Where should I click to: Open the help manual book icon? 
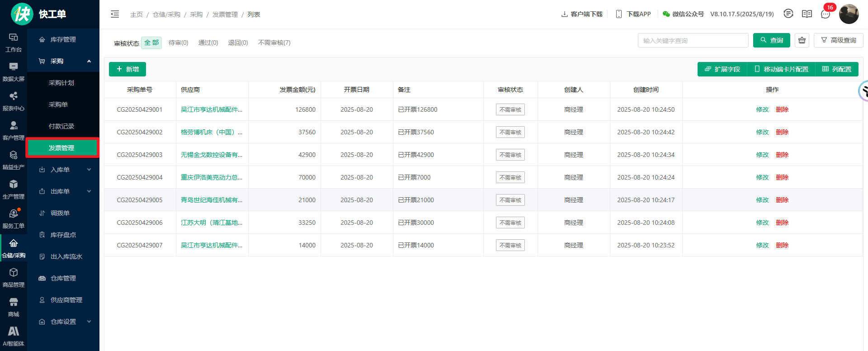pos(807,14)
